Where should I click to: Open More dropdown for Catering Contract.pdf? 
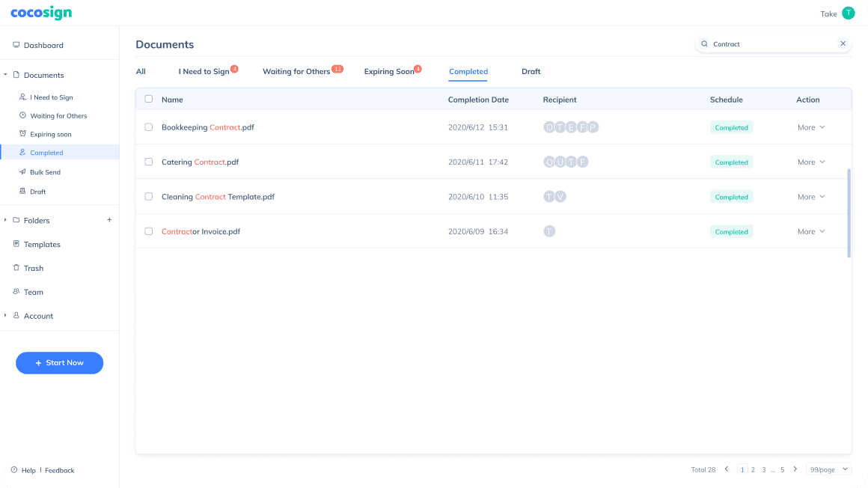tap(811, 162)
